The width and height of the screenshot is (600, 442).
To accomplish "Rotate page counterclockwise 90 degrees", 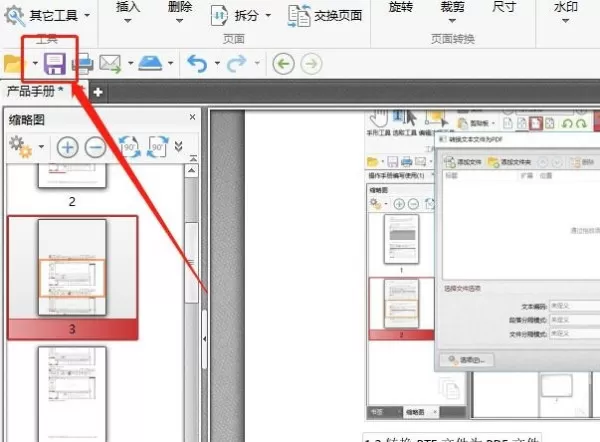I will (x=130, y=147).
